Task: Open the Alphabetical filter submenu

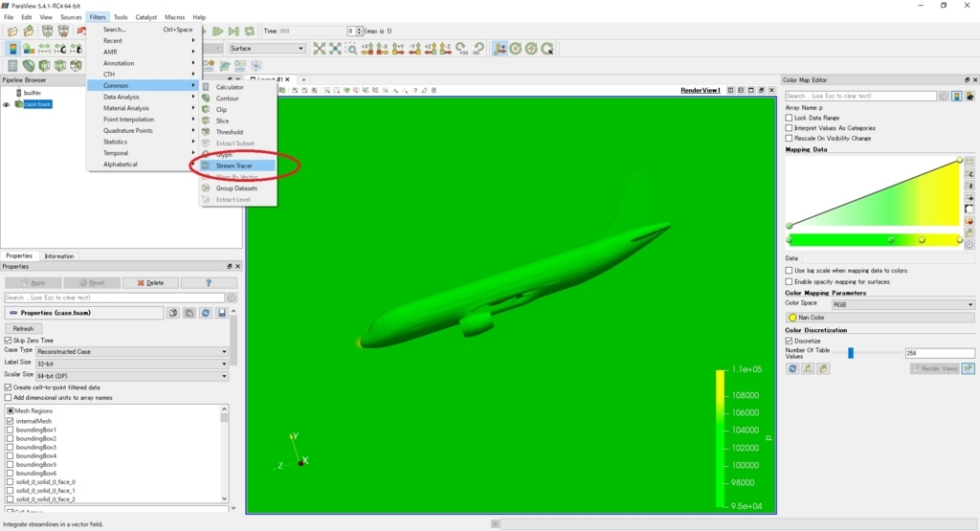Action: pos(143,165)
